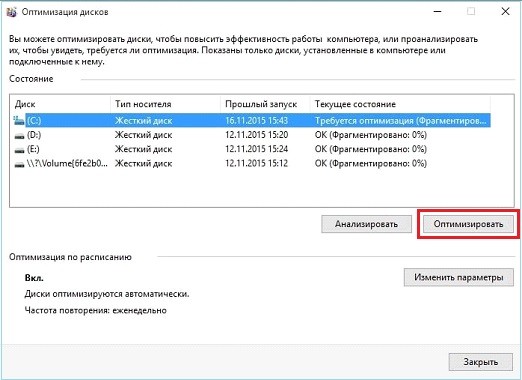
Task: Close the window with the X button
Action: (x=505, y=12)
